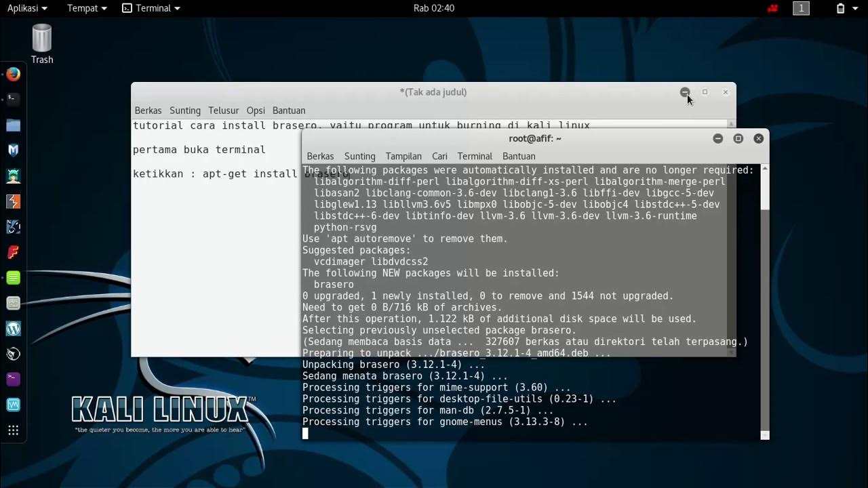
Task: Click the terminal title 'root@afif: ~'
Action: [535, 138]
